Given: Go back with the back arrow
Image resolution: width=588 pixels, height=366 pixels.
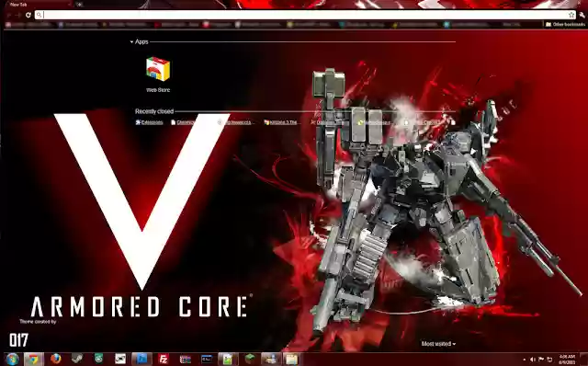Looking at the screenshot, I should [x=8, y=15].
